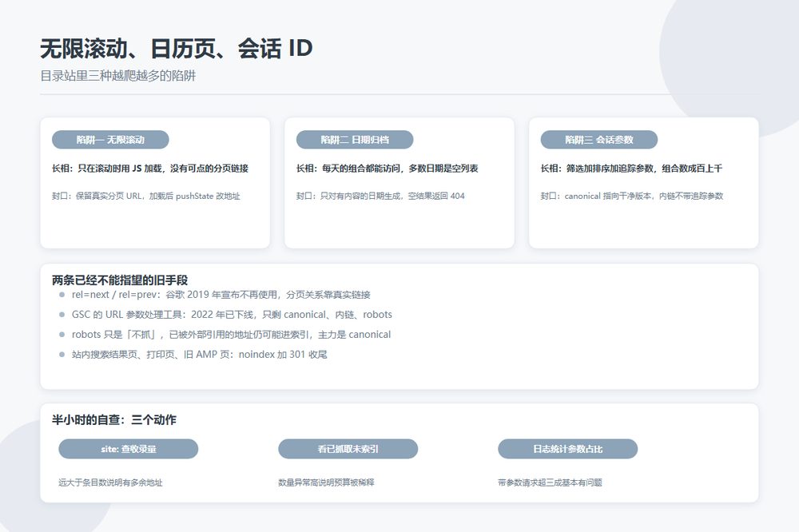Click the title 无限滚动、日历页、会话 ID

coord(177,49)
